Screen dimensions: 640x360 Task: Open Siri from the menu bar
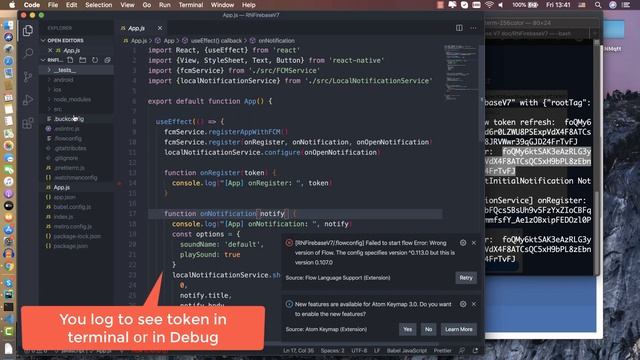pyautogui.click(x=613, y=5)
